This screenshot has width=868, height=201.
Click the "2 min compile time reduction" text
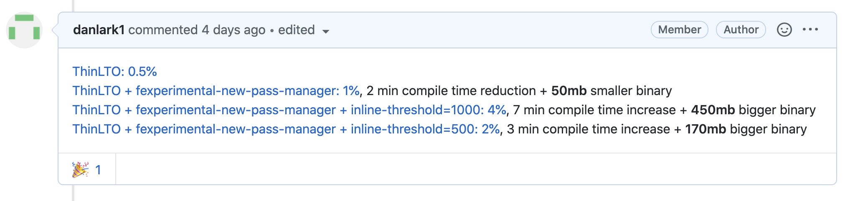click(451, 91)
